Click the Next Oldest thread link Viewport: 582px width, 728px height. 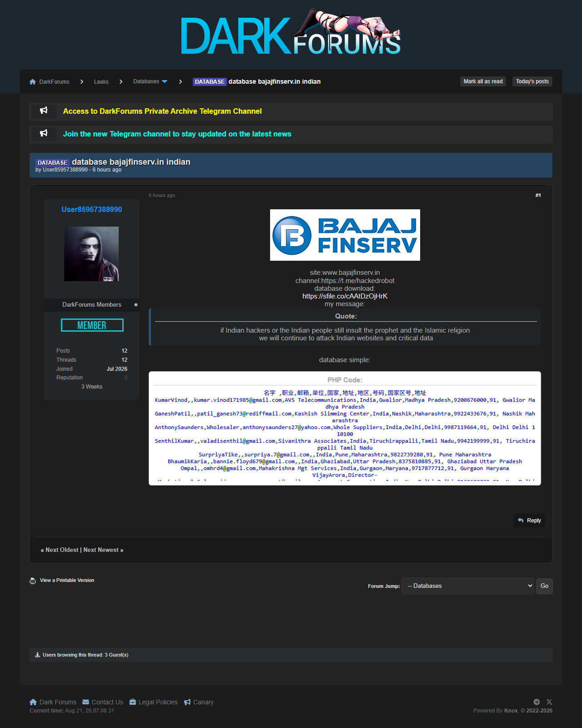[x=62, y=550]
